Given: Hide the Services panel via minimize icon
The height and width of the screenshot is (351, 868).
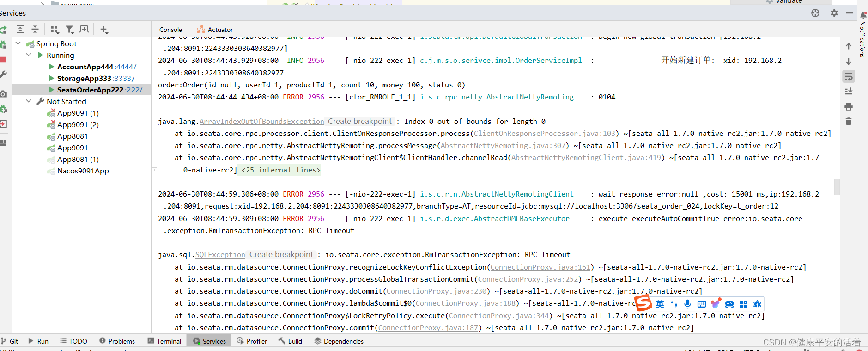Looking at the screenshot, I should pyautogui.click(x=849, y=13).
